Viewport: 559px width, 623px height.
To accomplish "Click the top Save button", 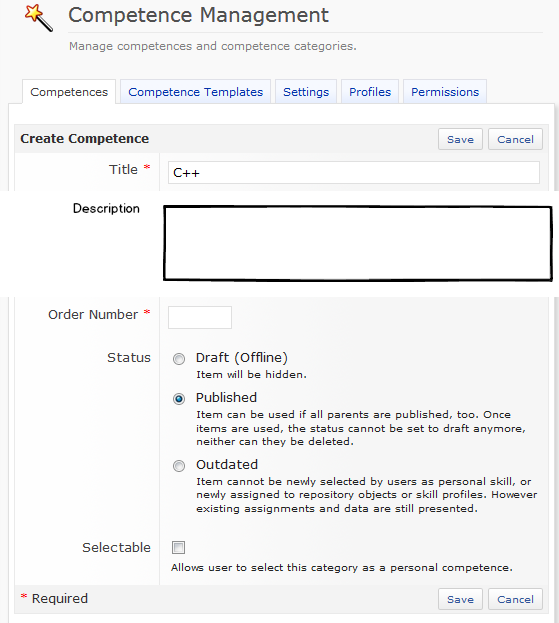I will coord(460,139).
